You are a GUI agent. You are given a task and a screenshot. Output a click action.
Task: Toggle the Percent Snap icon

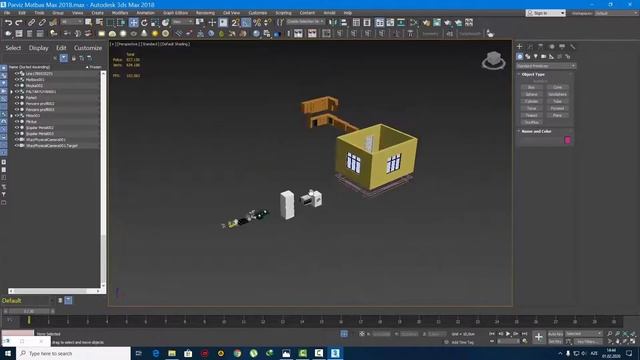pyautogui.click(x=257, y=23)
